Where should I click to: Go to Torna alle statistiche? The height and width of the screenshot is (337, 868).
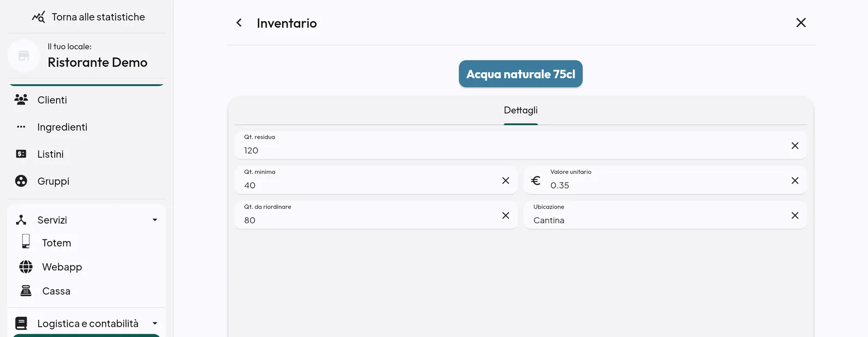point(98,17)
